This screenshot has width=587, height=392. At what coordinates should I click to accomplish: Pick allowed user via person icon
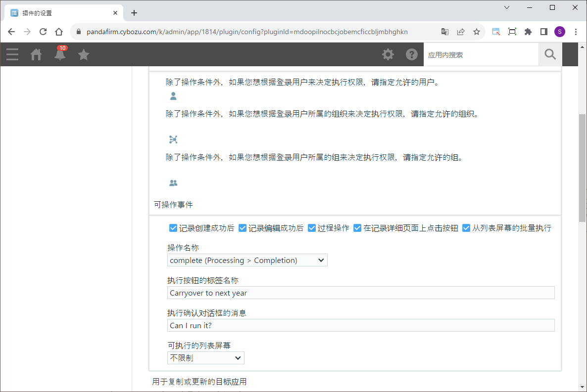point(173,96)
